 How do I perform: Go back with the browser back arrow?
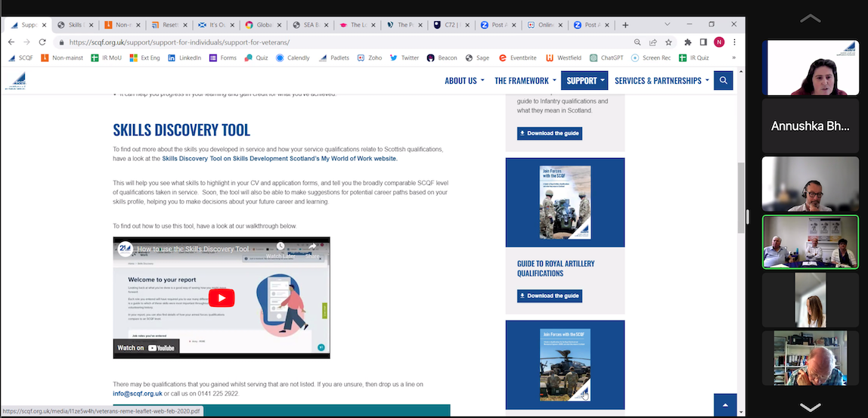(11, 42)
